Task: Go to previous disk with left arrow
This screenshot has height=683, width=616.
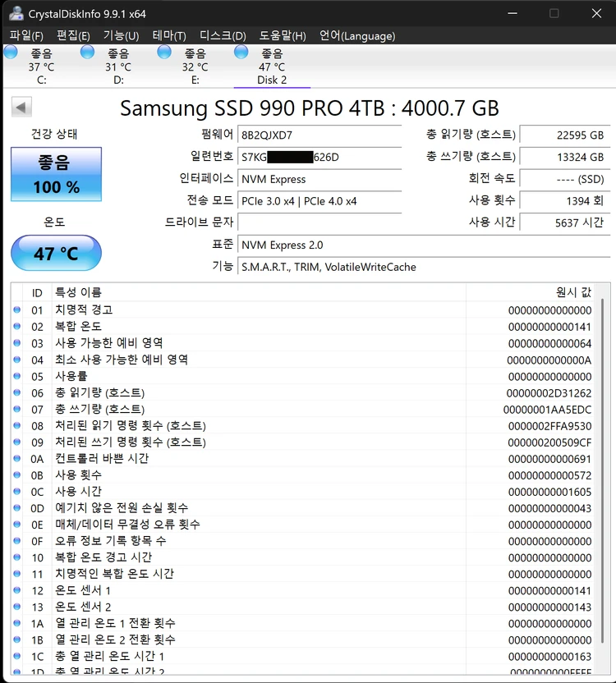Action: [x=21, y=108]
